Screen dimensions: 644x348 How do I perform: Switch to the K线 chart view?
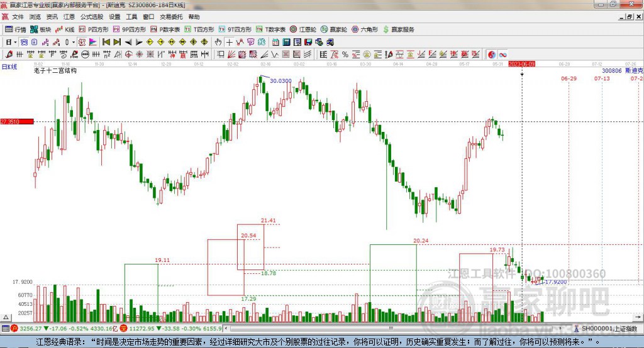pyautogui.click(x=65, y=29)
